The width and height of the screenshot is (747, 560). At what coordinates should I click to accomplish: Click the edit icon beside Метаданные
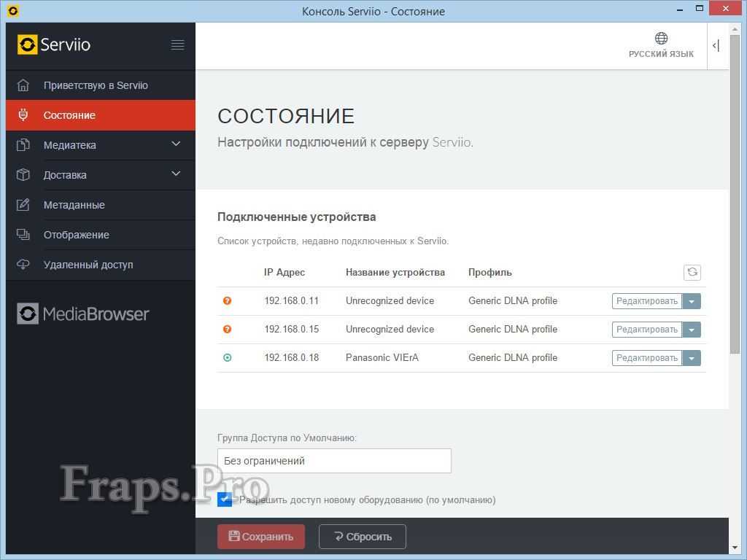[x=23, y=205]
